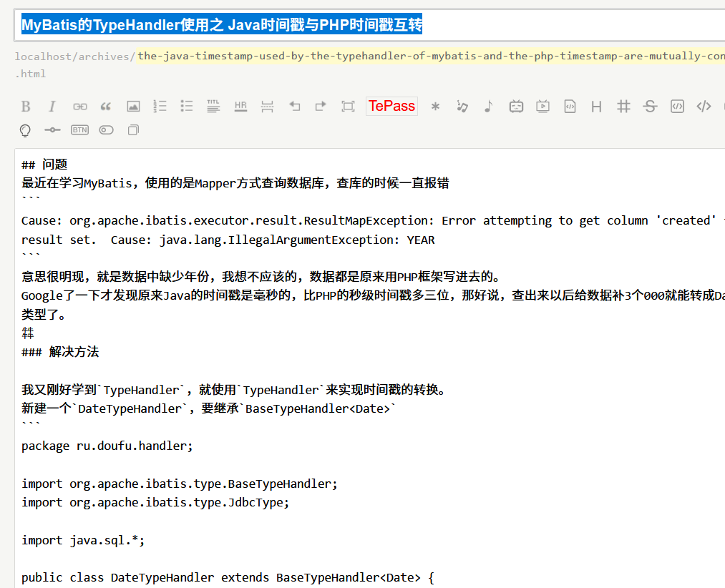This screenshot has width=725, height=588.
Task: Insert a video with the TV icon
Action: click(543, 106)
